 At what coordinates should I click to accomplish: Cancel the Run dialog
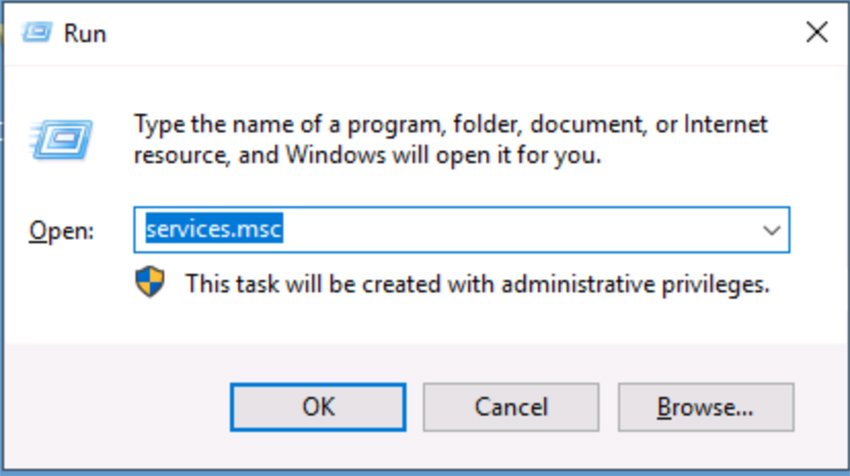[510, 407]
